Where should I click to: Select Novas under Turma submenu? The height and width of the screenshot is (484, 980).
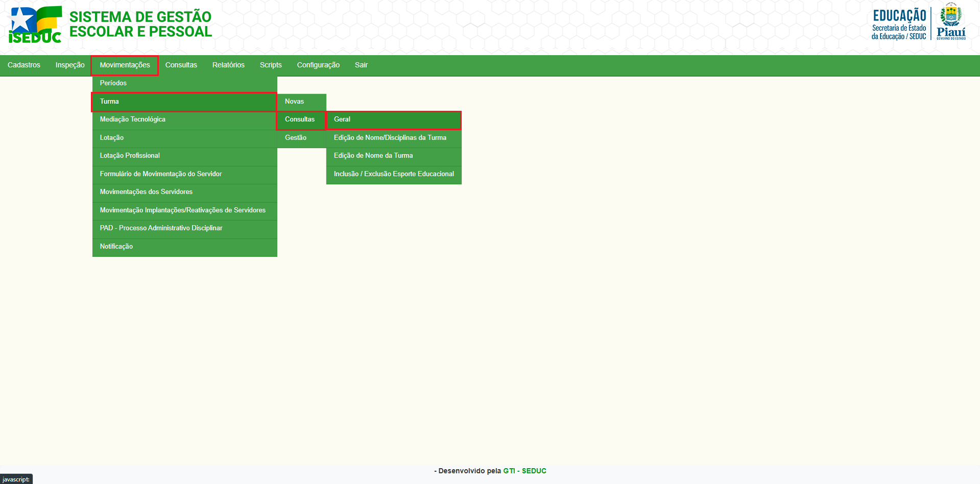tap(295, 102)
